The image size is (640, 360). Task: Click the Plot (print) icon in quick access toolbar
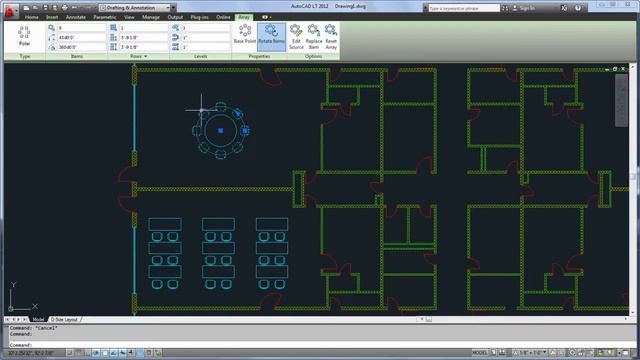click(x=64, y=8)
